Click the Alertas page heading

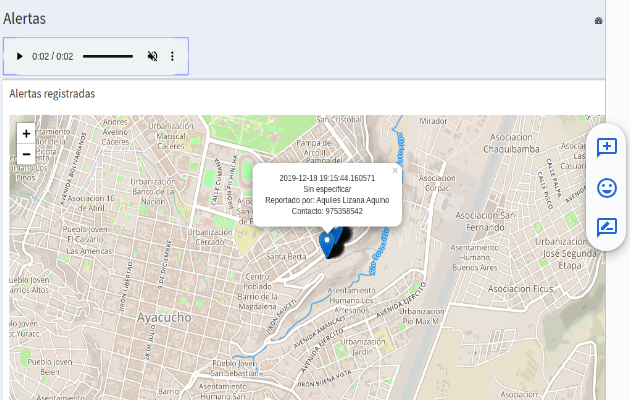25,18
